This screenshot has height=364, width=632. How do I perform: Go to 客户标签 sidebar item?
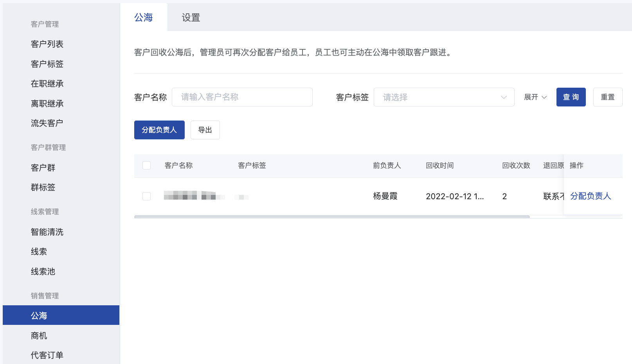pyautogui.click(x=47, y=64)
